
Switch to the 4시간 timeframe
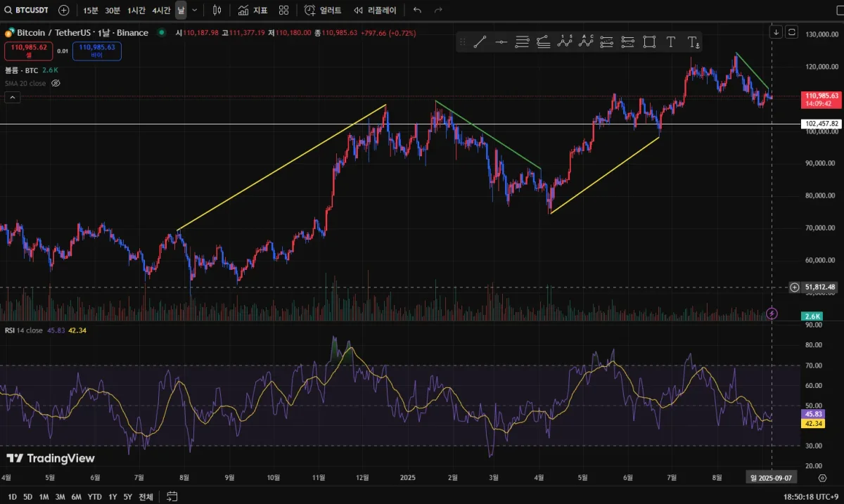(x=161, y=11)
